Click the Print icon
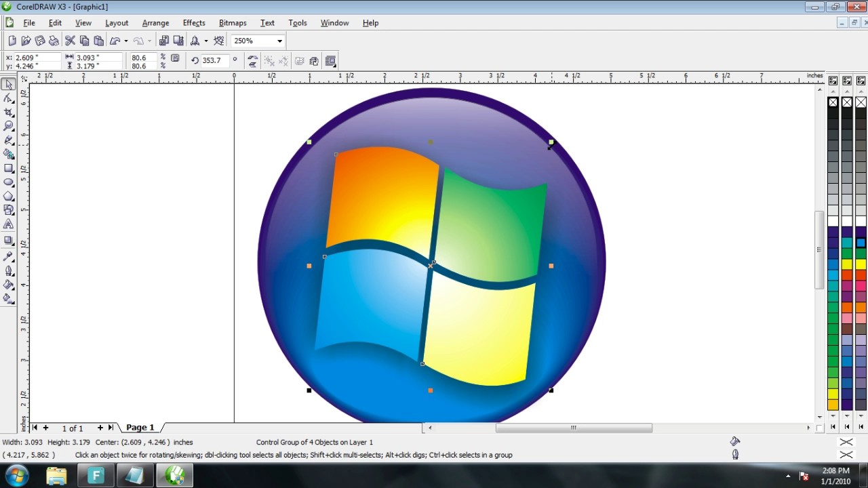The width and height of the screenshot is (868, 488). click(54, 41)
